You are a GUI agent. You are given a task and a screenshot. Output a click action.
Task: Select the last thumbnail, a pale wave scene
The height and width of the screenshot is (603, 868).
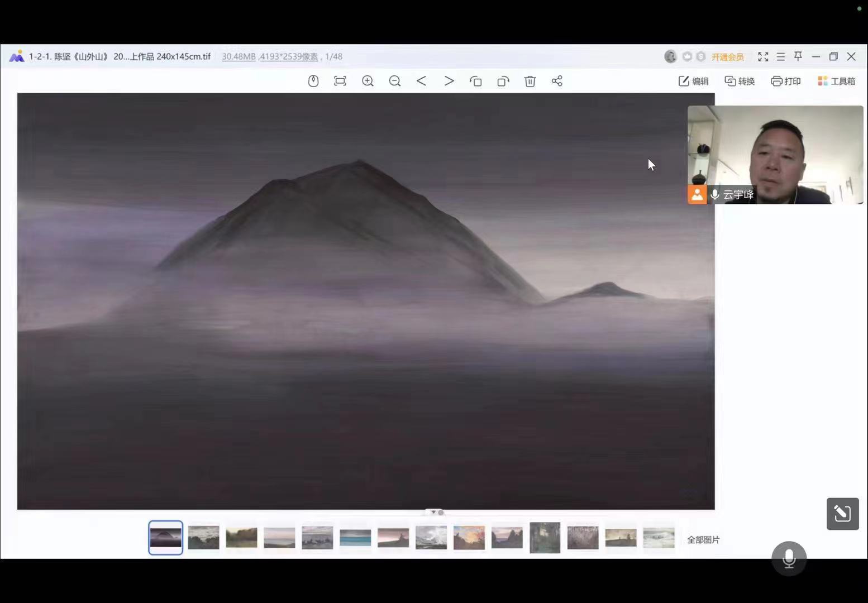point(659,538)
